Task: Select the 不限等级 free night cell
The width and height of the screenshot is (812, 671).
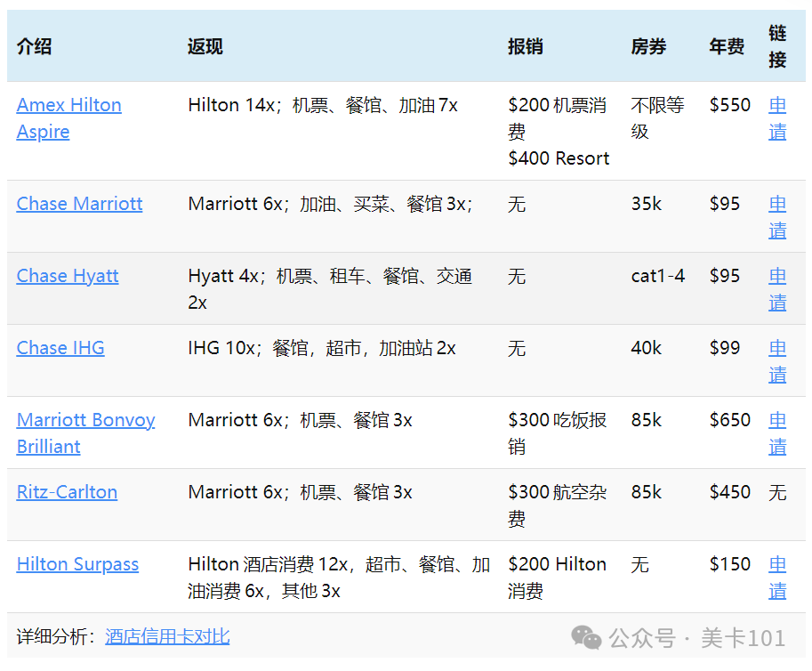Action: (x=657, y=118)
